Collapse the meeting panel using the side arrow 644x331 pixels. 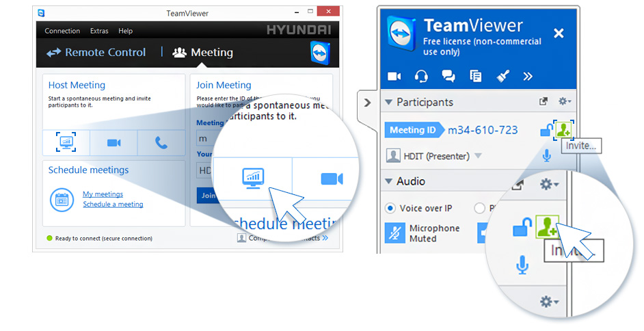[x=367, y=103]
